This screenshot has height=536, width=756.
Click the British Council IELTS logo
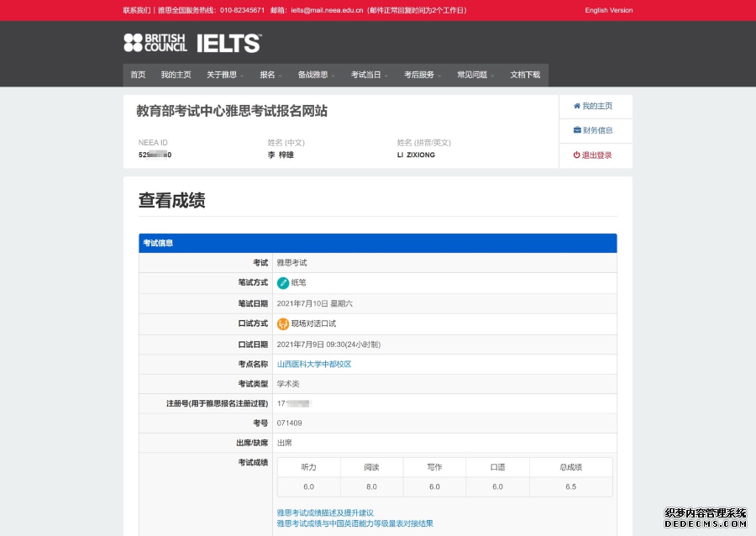tap(192, 43)
